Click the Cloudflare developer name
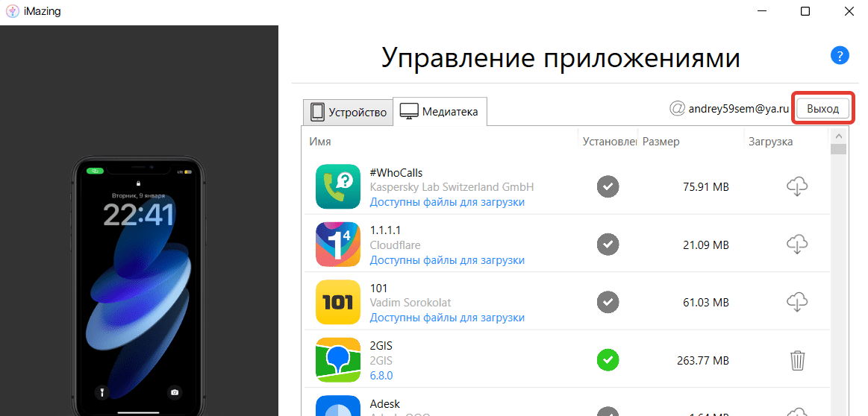Viewport: 868px width, 416px height. pos(395,245)
